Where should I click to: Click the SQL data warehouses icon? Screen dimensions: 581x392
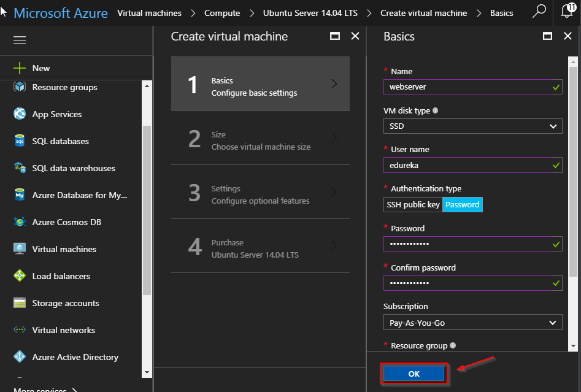tap(20, 167)
